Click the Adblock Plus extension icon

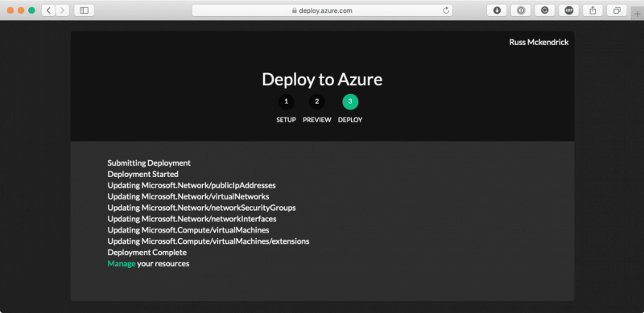tap(569, 10)
